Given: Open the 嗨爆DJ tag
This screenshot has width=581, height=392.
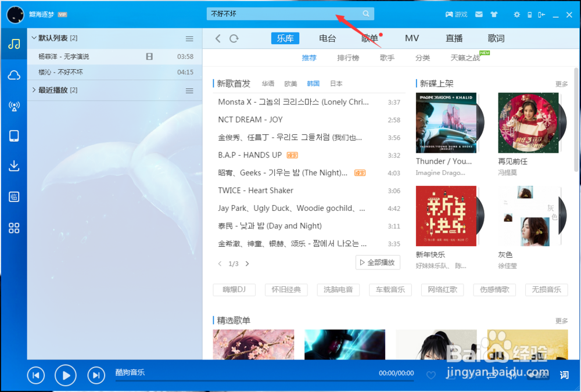Looking at the screenshot, I should [x=234, y=289].
